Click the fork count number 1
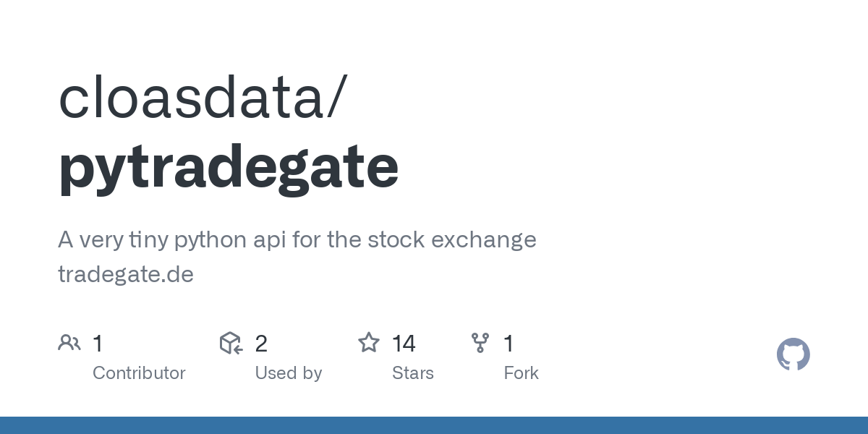Viewport: 868px width, 434px height. pyautogui.click(x=509, y=344)
